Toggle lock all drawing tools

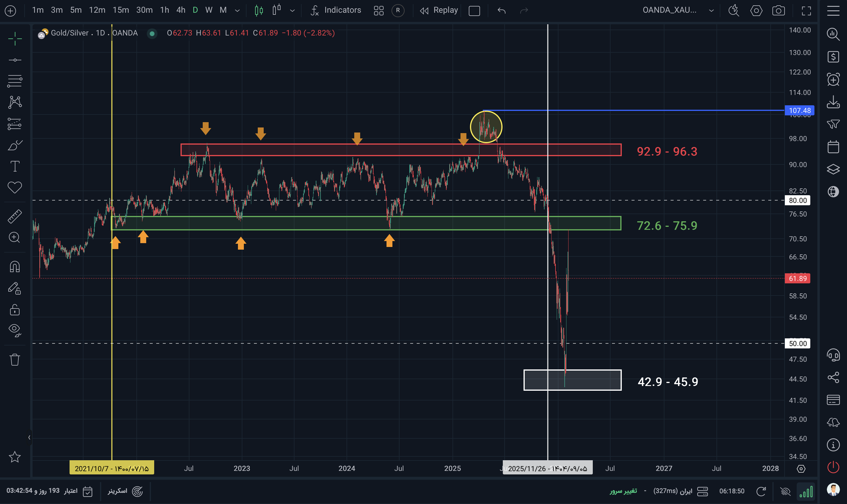tap(15, 310)
